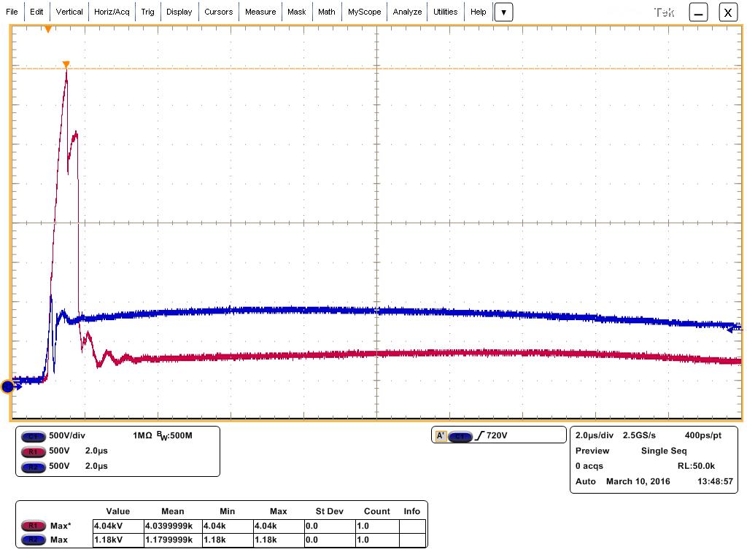Click the 4.04kV value cell for R1 Max
This screenshot has height=560, width=747.
[107, 526]
